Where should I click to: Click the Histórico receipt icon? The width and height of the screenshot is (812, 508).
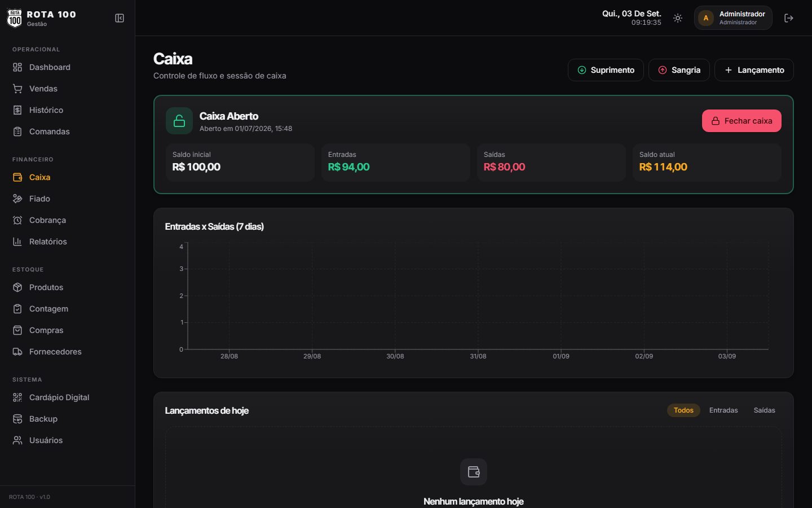click(17, 110)
